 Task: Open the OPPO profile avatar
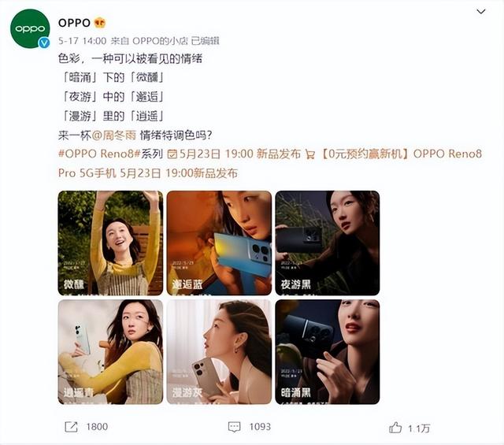click(30, 28)
